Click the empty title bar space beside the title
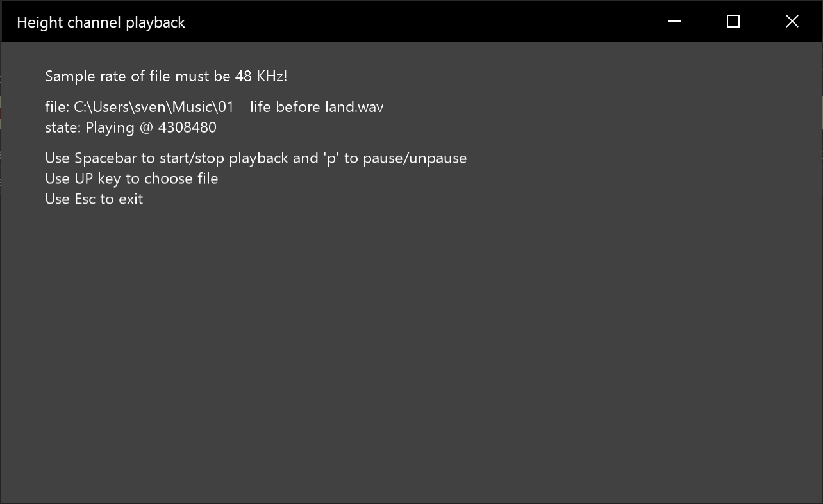 click(417, 22)
